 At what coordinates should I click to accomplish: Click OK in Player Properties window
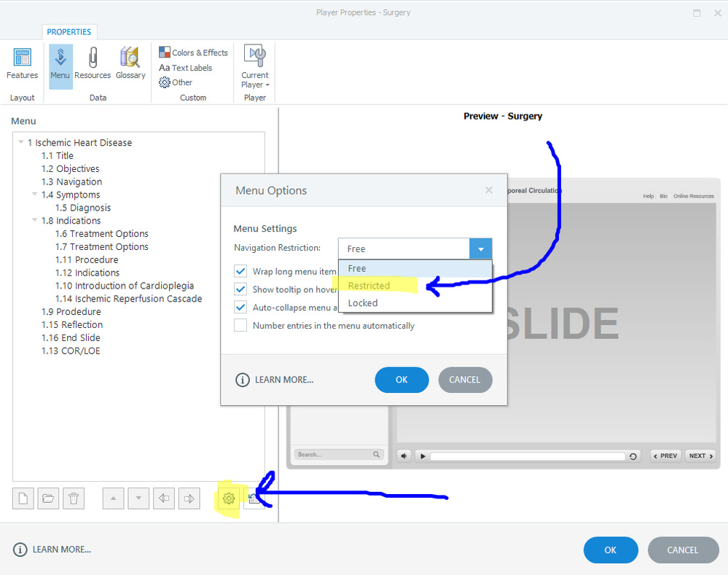[611, 550]
